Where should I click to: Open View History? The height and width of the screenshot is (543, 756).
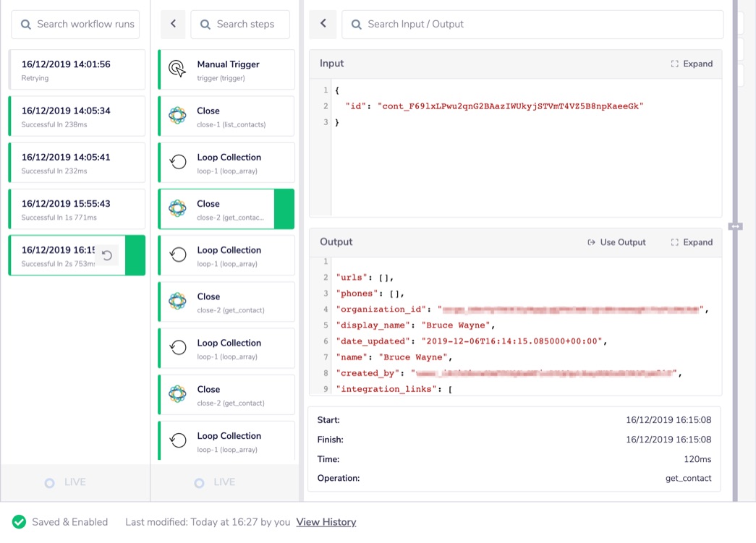326,521
